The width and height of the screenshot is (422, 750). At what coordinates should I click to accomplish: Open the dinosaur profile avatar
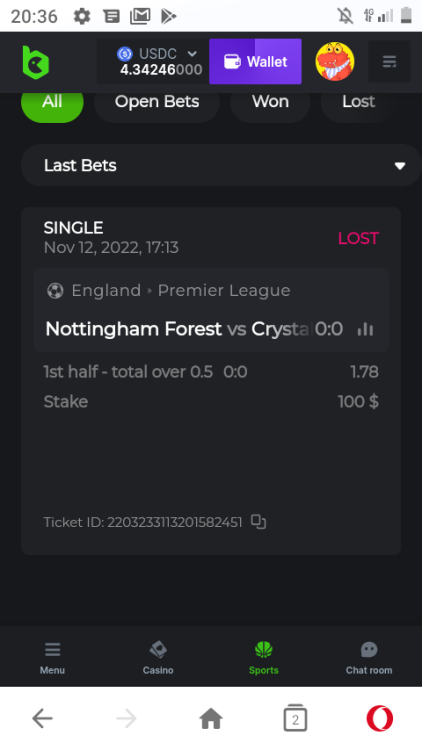(335, 62)
